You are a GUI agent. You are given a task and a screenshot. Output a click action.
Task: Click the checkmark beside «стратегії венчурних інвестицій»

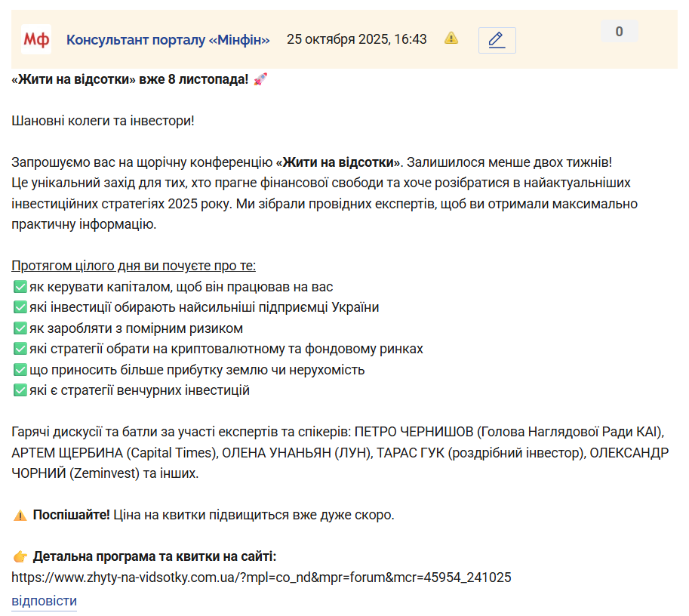20,390
